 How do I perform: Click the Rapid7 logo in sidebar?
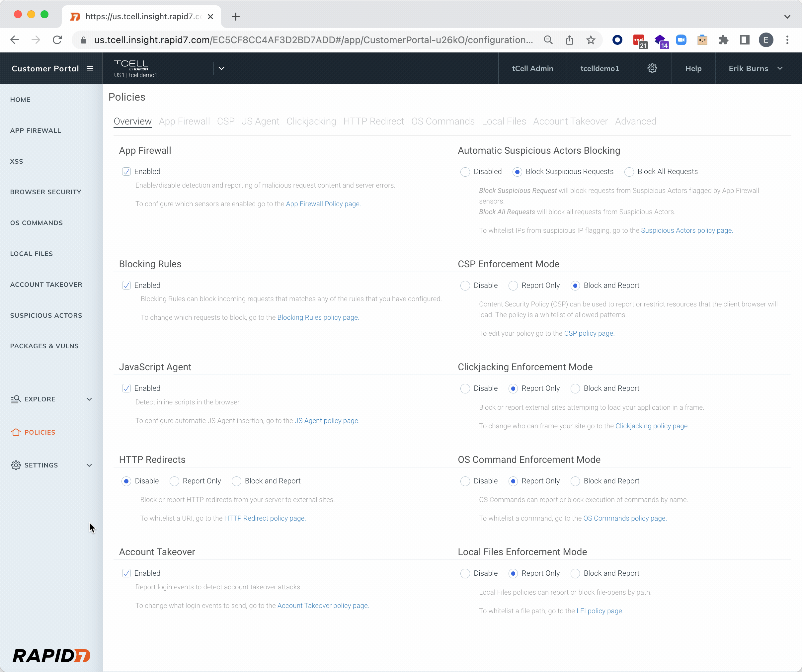coord(51,656)
